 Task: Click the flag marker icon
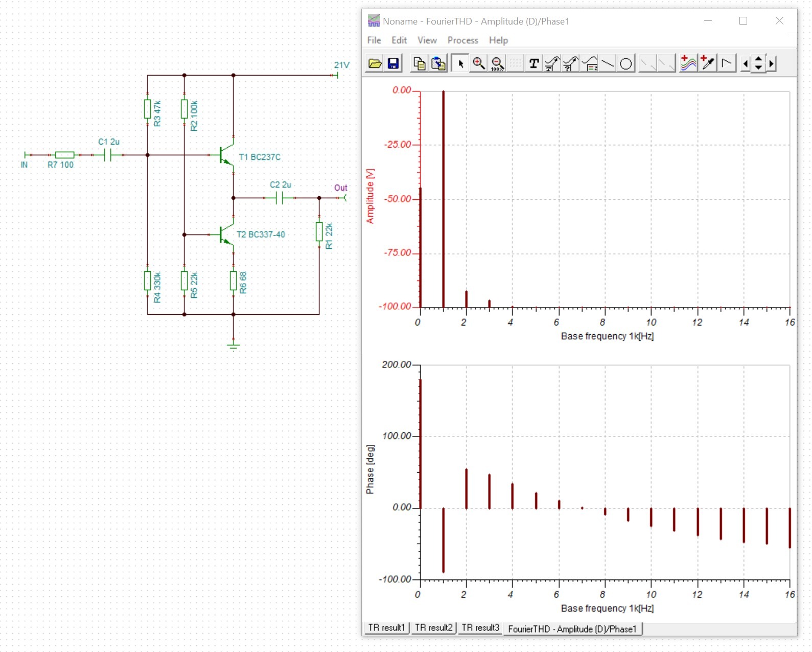coord(726,63)
